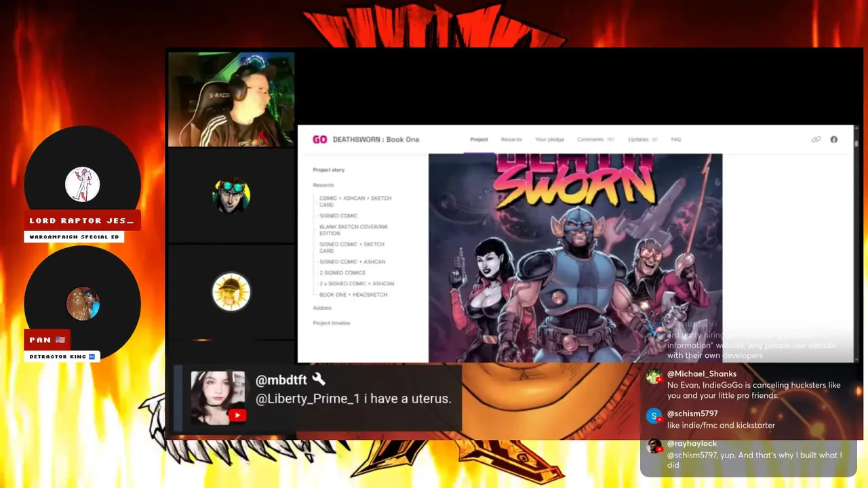Open the Updates tab
The height and width of the screenshot is (488, 868).
coord(643,140)
